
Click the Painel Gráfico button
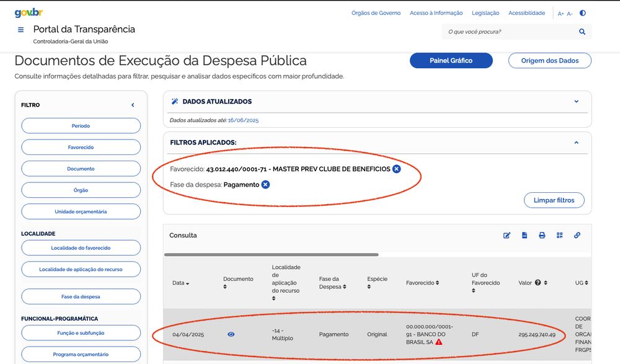coord(451,61)
